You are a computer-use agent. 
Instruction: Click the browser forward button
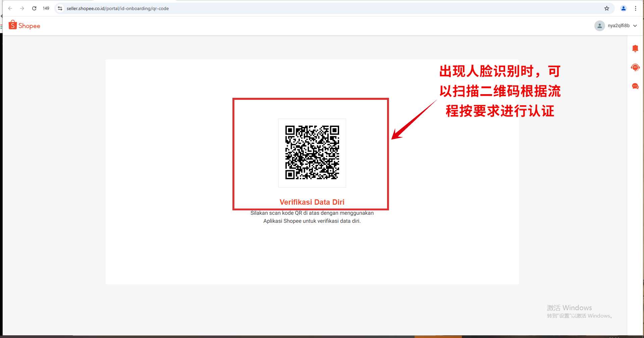pos(22,8)
